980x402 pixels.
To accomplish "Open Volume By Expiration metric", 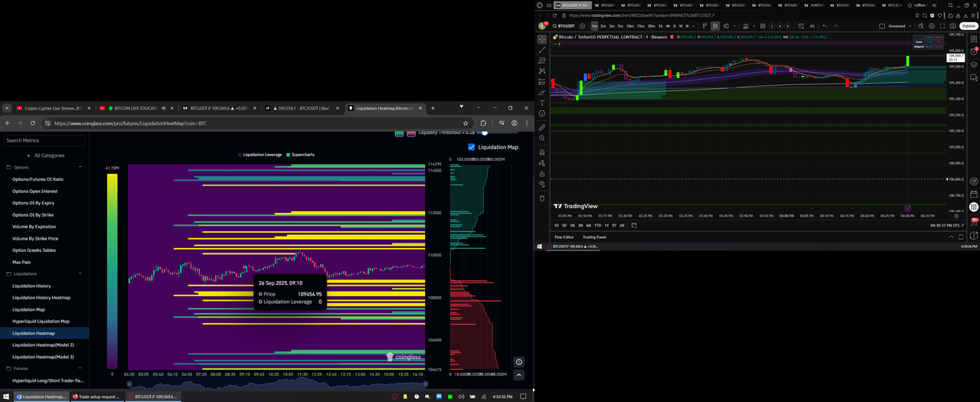I will point(34,227).
